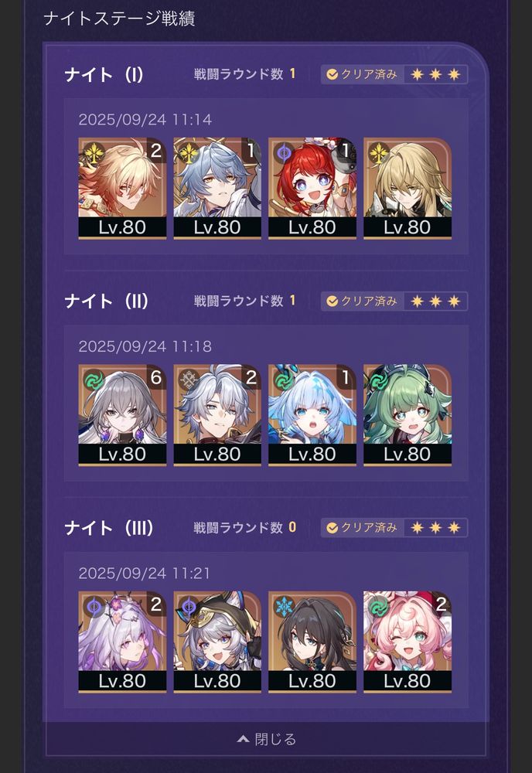Screen dimensions: 532x773
Task: Select the cat-eared character with a black hat
Action: click(x=217, y=642)
